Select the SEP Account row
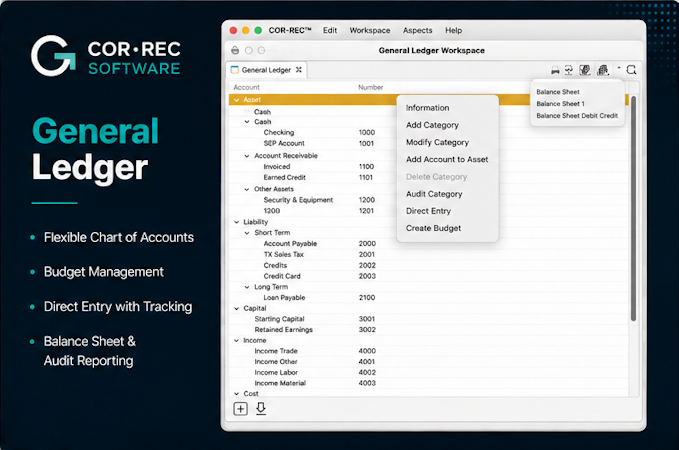Image resolution: width=679 pixels, height=450 pixels. coord(429,143)
